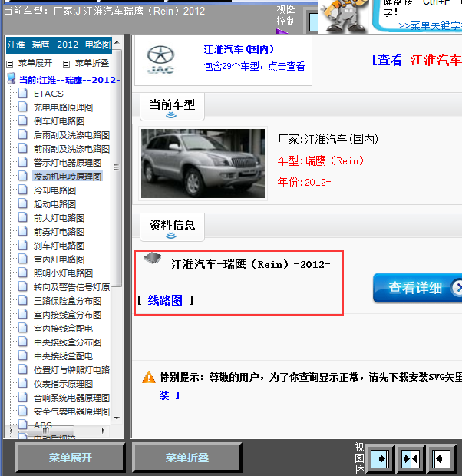
Task: Collapse menu via small 菜单折叠 link
Action: point(92,63)
